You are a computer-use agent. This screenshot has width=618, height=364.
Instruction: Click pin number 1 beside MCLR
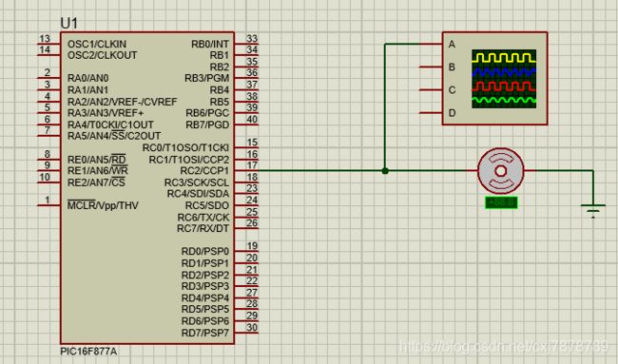click(x=48, y=200)
